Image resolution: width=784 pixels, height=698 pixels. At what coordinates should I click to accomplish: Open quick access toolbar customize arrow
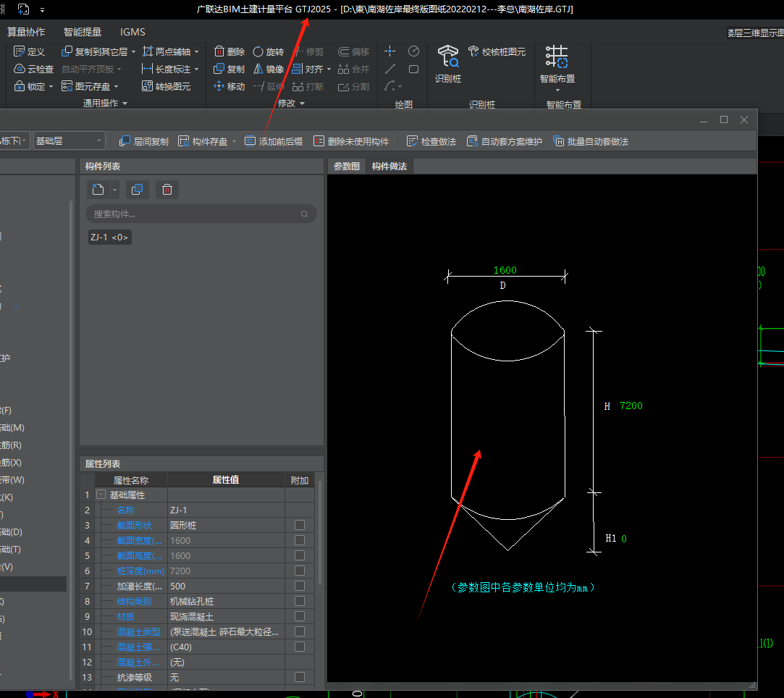43,9
